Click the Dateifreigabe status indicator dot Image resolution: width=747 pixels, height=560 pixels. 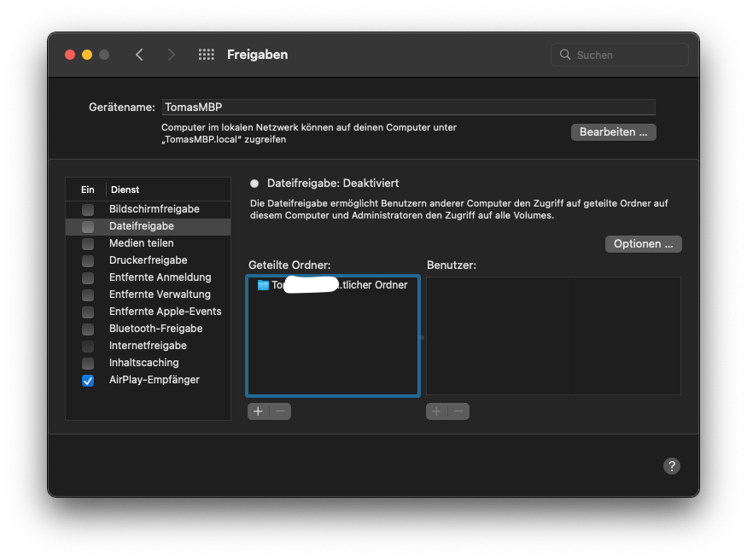(254, 184)
